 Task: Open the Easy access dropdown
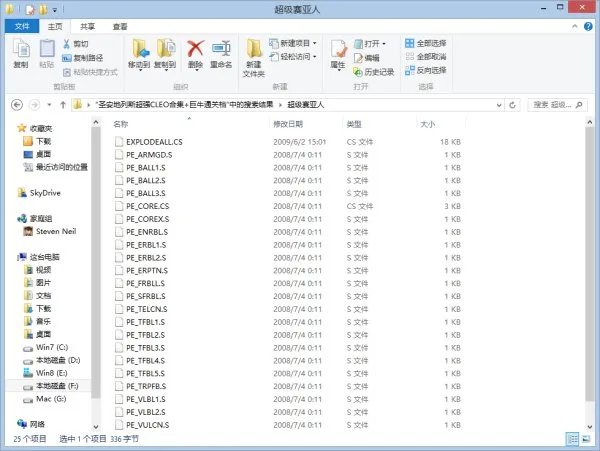pos(293,57)
